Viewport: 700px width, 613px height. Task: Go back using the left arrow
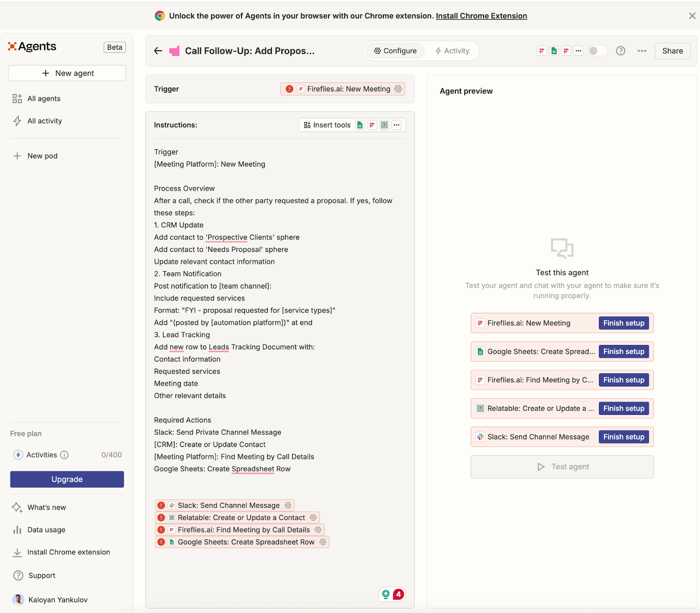coord(158,51)
